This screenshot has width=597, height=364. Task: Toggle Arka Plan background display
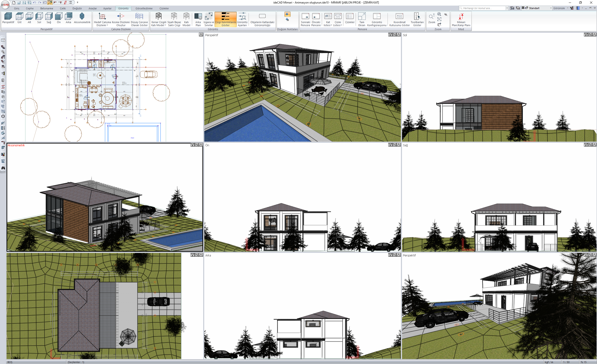(x=198, y=17)
